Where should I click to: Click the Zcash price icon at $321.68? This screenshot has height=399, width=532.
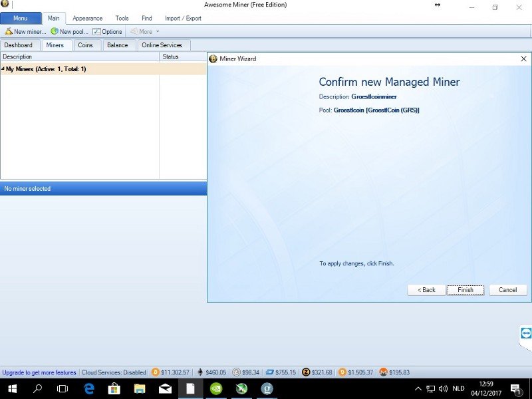[306, 372]
